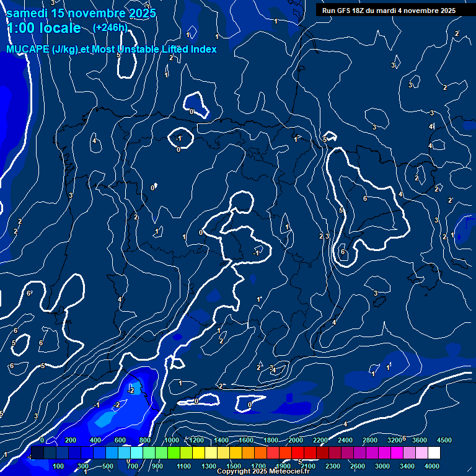The height and width of the screenshot is (476, 476).
Task: Pick the pure yellow swatch in the scale
Action: pyautogui.click(x=198, y=452)
